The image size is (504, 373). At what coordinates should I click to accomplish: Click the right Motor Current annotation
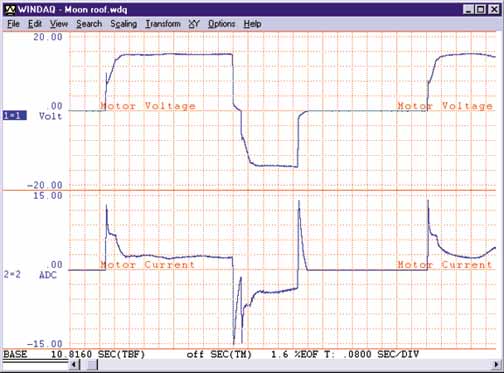click(445, 265)
